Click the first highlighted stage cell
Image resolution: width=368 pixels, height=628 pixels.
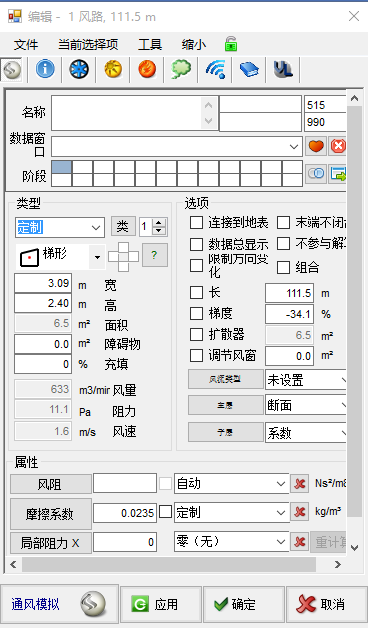[x=62, y=167]
